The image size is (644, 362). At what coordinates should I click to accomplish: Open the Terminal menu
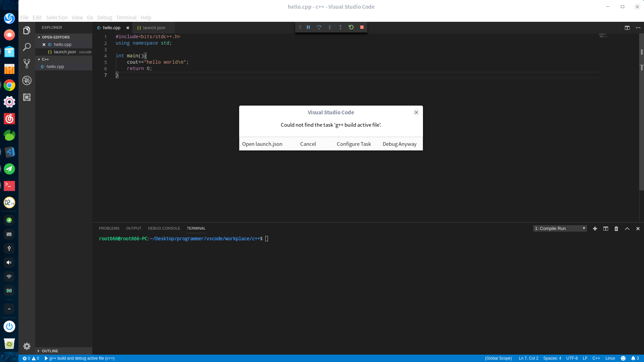point(126,17)
